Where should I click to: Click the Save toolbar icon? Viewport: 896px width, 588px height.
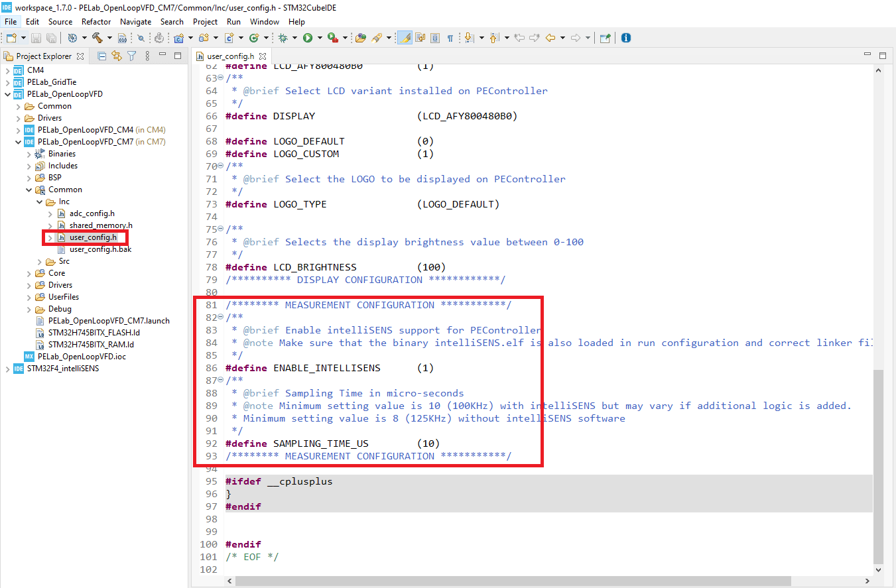click(36, 38)
